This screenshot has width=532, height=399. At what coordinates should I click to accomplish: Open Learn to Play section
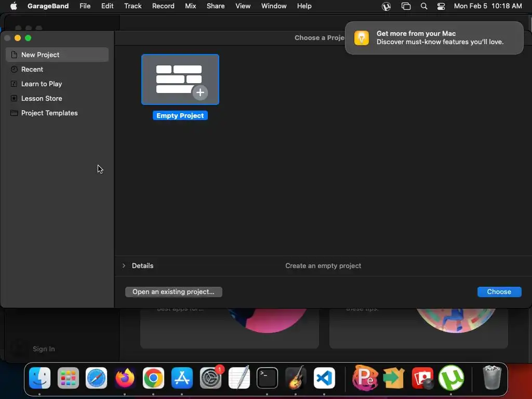(57, 84)
